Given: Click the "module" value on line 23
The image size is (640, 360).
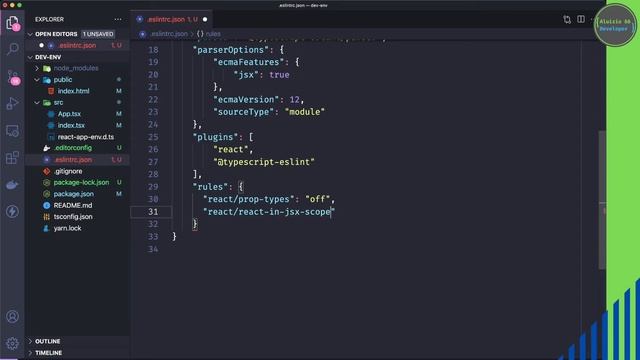Looking at the screenshot, I should (304, 112).
